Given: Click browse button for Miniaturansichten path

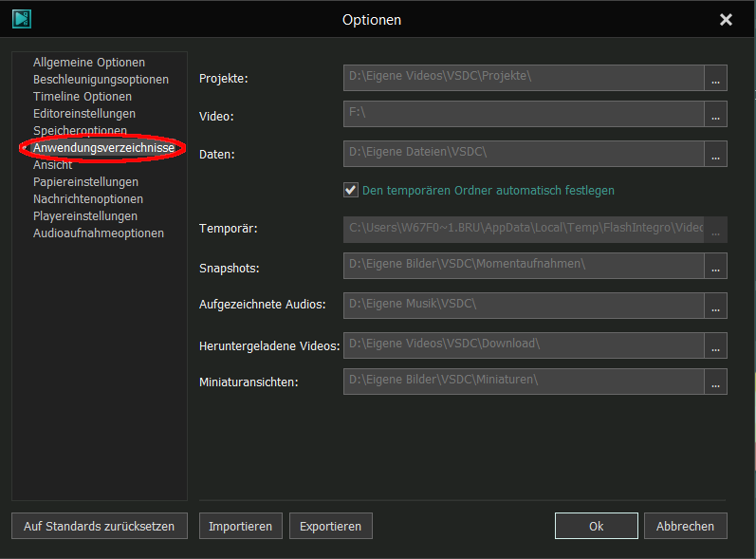Looking at the screenshot, I should 715,382.
